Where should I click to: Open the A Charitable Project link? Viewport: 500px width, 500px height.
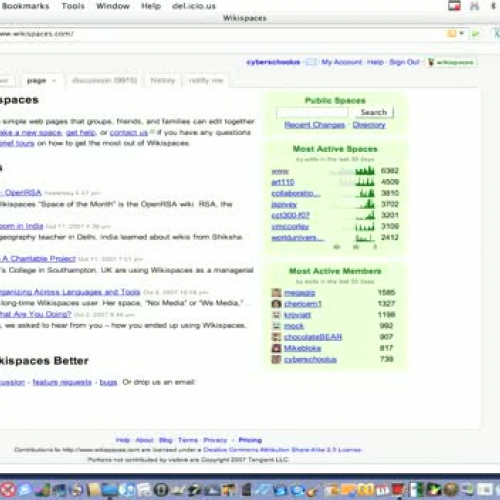tap(38, 259)
